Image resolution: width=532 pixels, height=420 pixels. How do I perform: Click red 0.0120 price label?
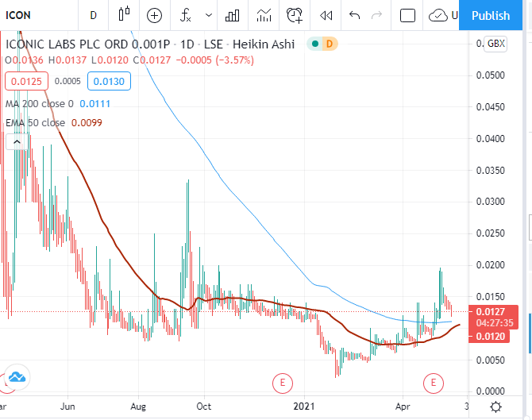click(x=489, y=336)
